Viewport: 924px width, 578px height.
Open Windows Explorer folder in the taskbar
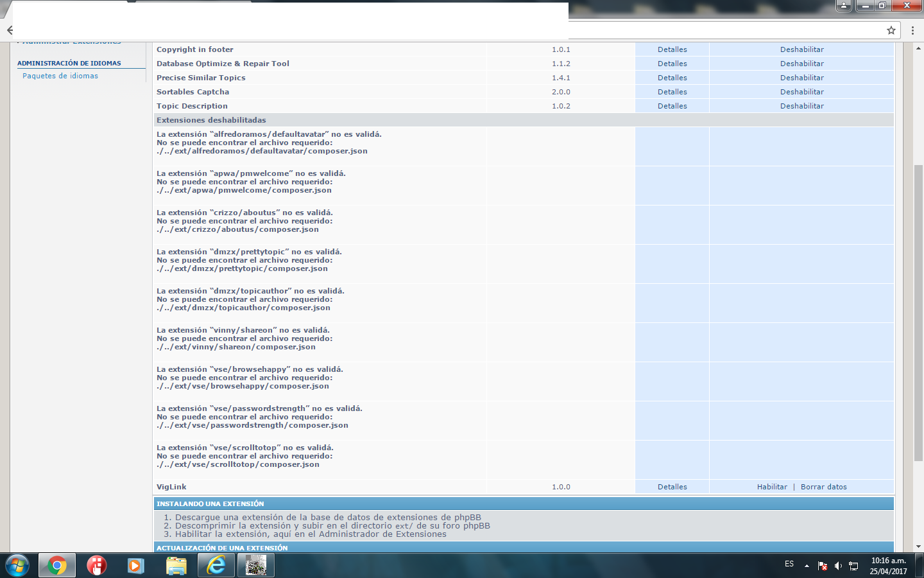pyautogui.click(x=176, y=565)
